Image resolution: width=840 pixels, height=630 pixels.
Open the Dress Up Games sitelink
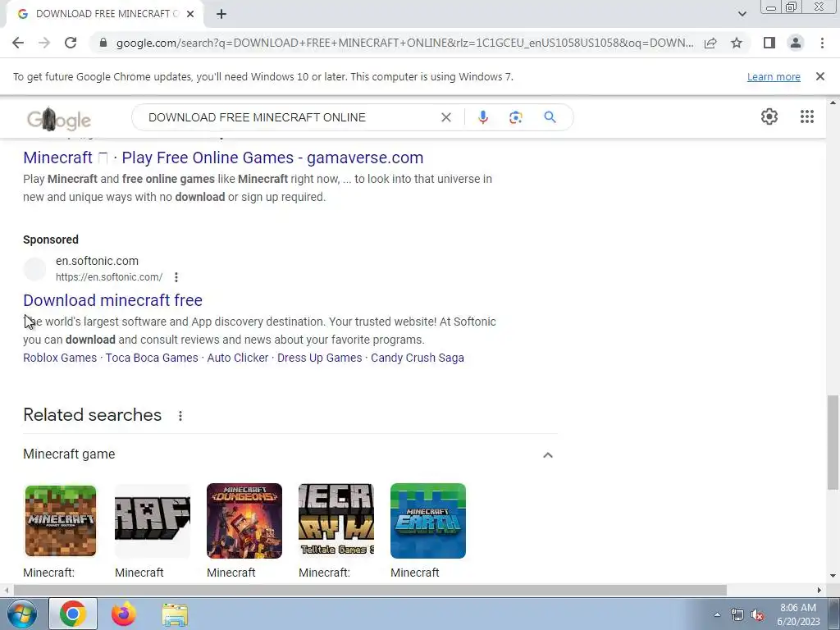[x=320, y=358]
